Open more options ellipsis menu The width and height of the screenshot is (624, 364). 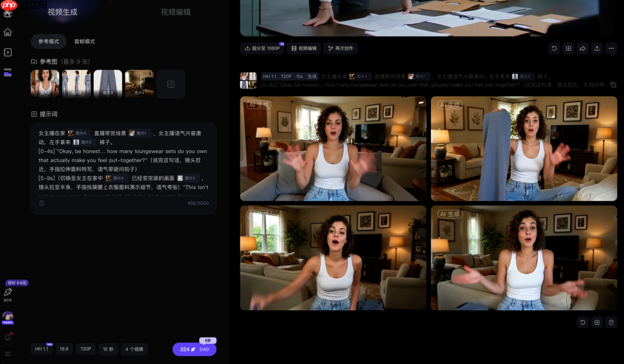611,48
